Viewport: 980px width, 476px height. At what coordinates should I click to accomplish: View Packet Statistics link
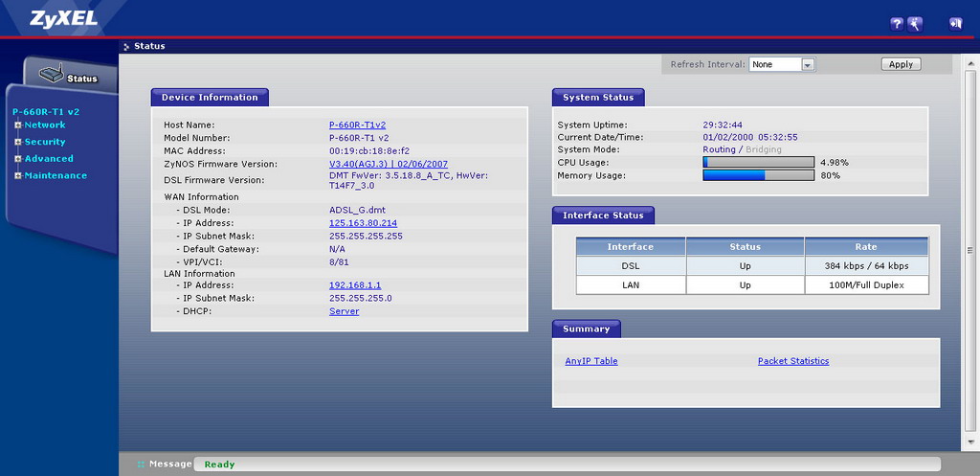click(x=793, y=361)
